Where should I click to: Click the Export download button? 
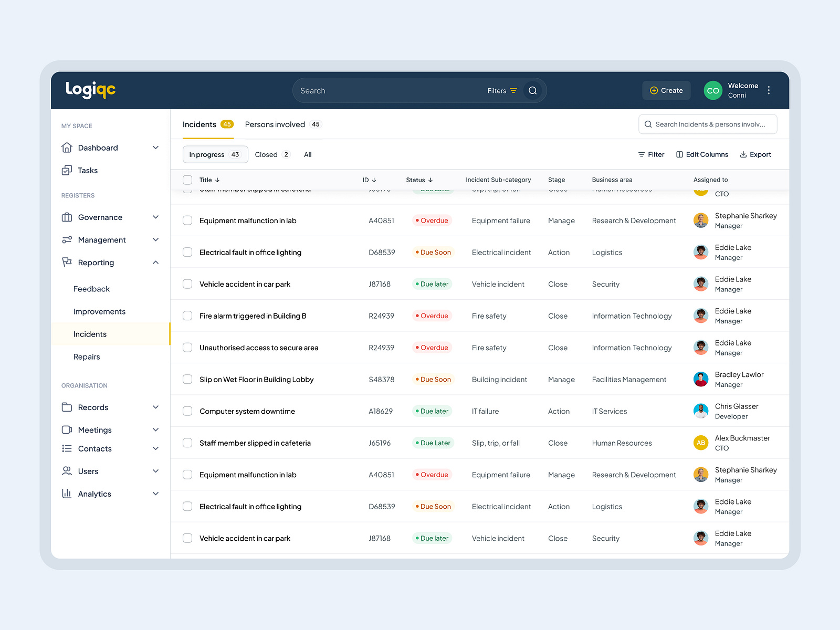pyautogui.click(x=755, y=154)
